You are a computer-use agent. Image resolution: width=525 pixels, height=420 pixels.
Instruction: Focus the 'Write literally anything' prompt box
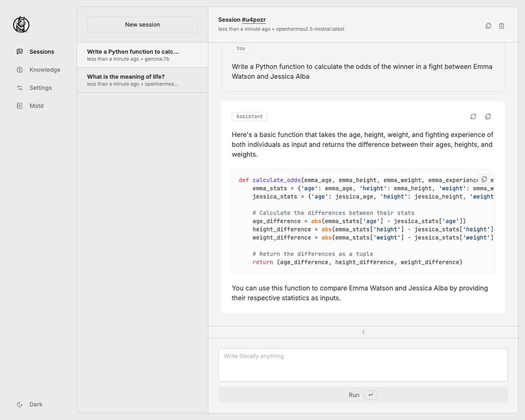pos(363,365)
